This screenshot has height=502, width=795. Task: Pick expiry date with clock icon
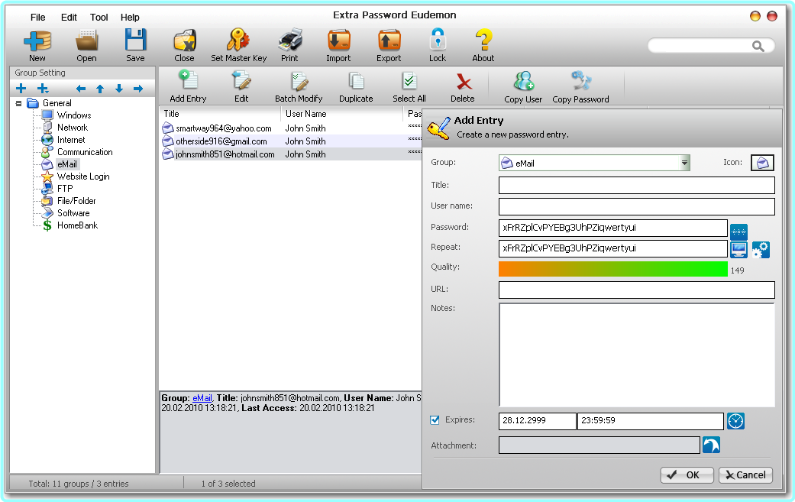736,421
